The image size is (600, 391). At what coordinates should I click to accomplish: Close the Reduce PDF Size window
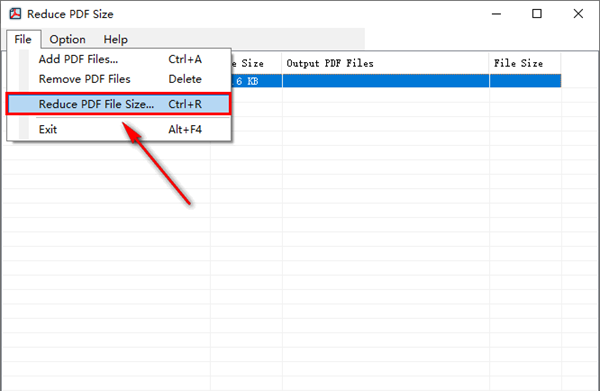tap(578, 14)
